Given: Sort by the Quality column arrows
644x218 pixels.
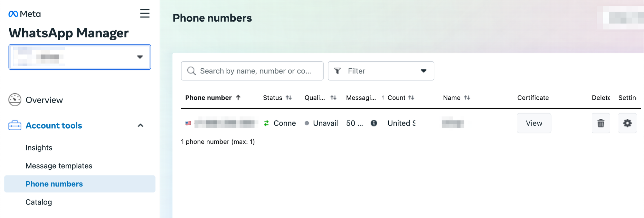Looking at the screenshot, I should pos(334,98).
